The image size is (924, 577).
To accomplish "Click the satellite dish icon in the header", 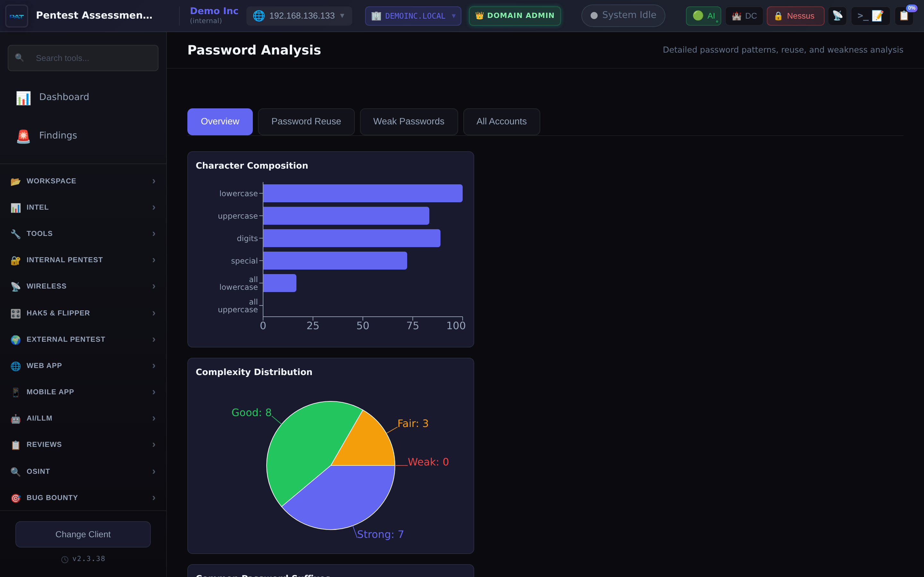I will (x=838, y=16).
